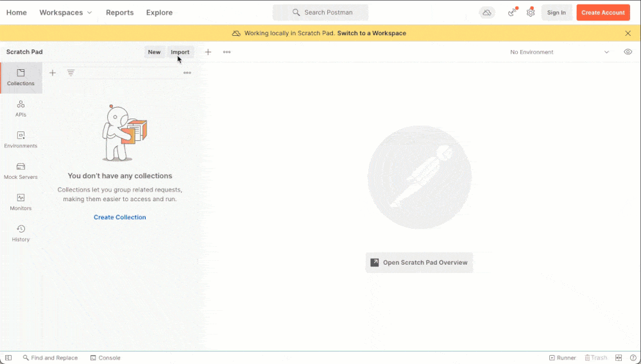Screen dimensions: 641x364
Task: Open the APIs sidebar section
Action: coord(21,109)
